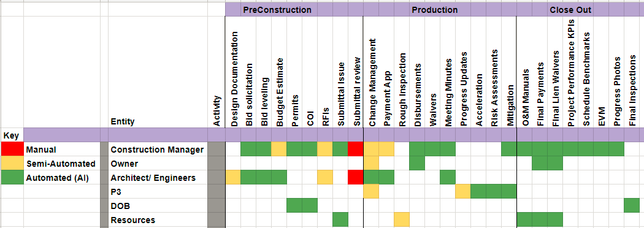Select the yellow Semi-Automated key swatch
The image size is (644, 228).
[x=12, y=164]
